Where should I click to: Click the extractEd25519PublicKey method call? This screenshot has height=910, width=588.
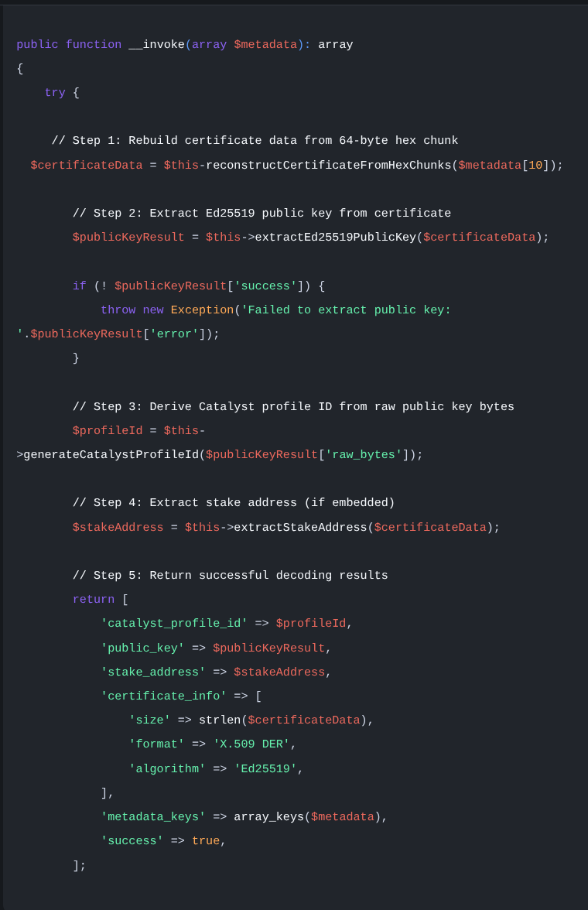point(335,238)
